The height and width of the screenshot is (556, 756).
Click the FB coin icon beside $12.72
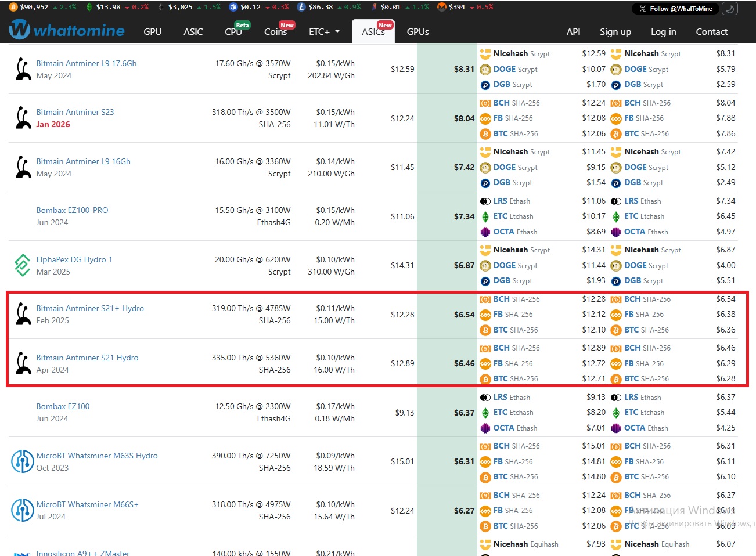[x=485, y=363]
